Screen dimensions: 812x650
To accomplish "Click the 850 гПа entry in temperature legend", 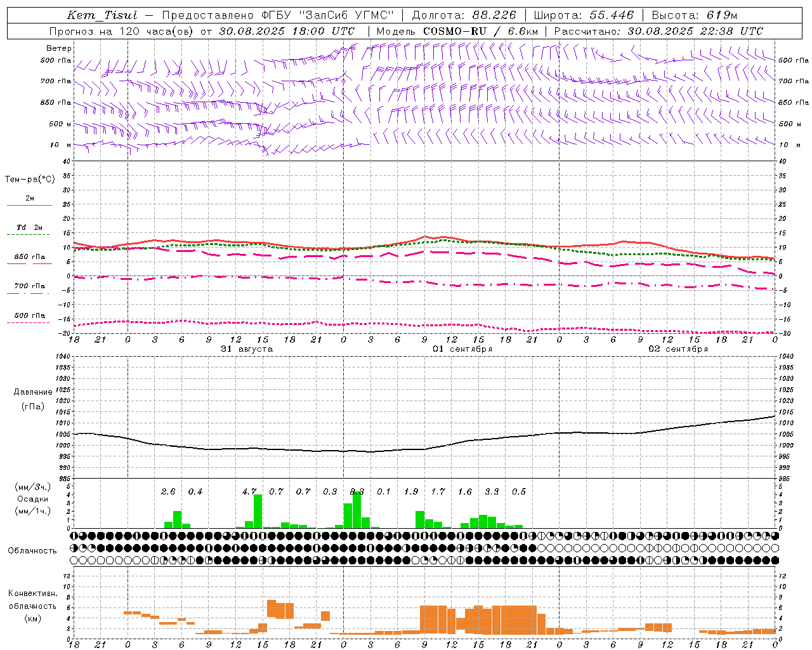I will tap(30, 257).
